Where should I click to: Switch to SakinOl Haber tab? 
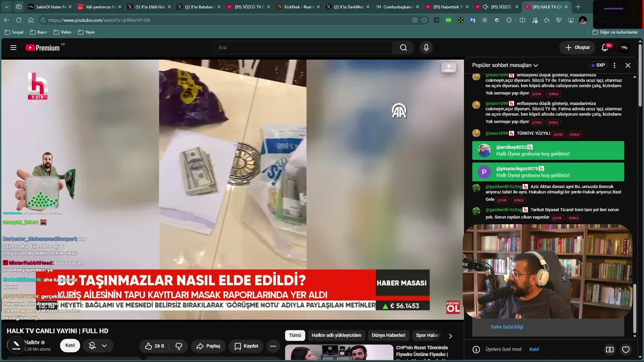[x=50, y=7]
